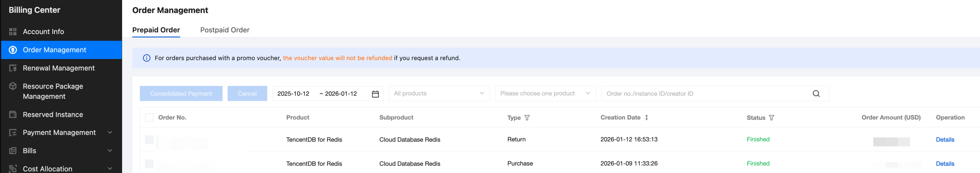Open the All products dropdown
The width and height of the screenshot is (980, 173).
[439, 94]
